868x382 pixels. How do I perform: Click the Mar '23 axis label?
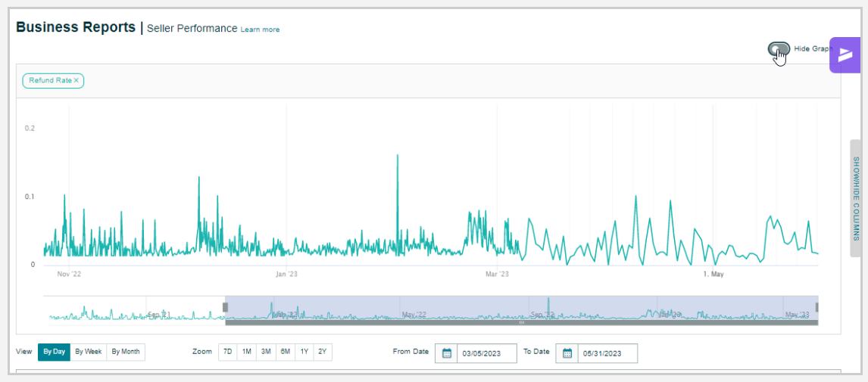pyautogui.click(x=497, y=274)
